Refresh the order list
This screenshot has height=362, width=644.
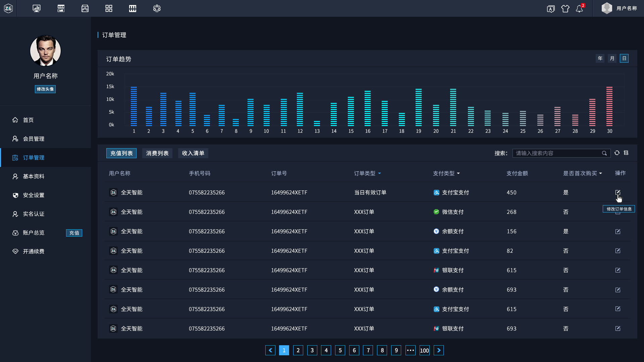pyautogui.click(x=617, y=153)
